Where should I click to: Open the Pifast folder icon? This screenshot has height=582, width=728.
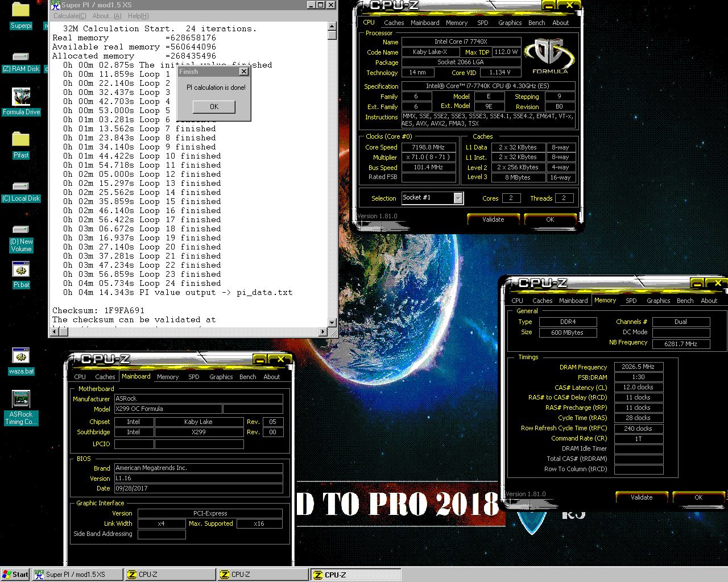click(21, 145)
